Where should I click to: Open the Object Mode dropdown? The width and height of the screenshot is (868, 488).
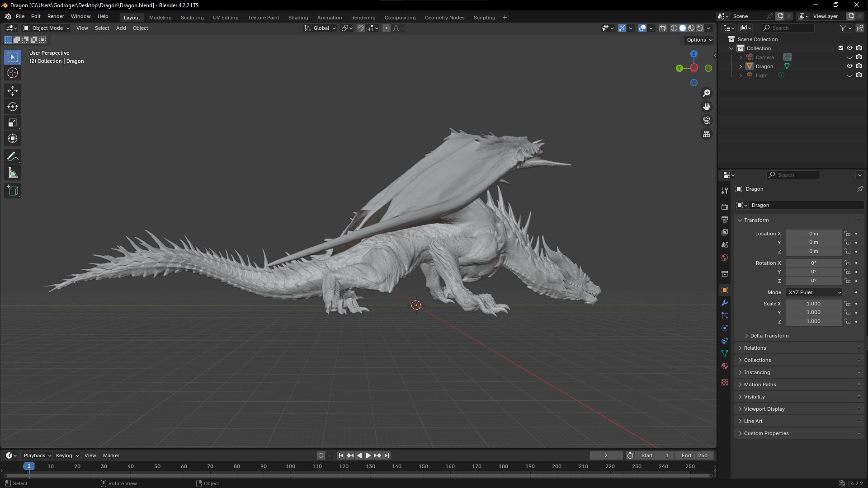click(47, 28)
